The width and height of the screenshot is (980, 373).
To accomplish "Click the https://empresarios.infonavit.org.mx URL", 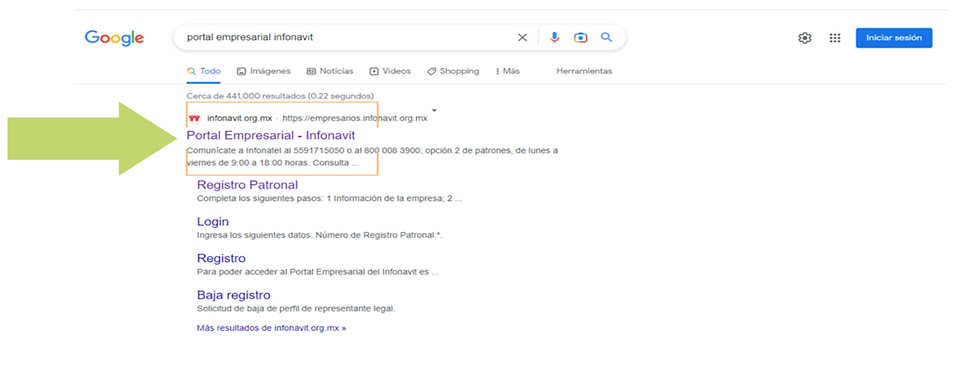I will (x=355, y=118).
